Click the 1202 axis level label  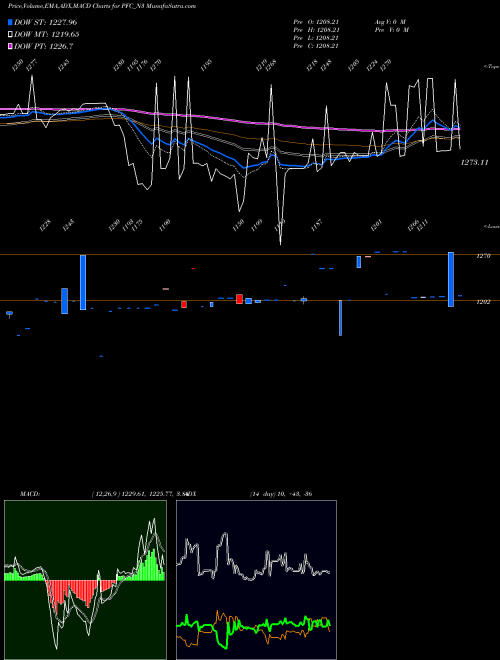(x=484, y=302)
